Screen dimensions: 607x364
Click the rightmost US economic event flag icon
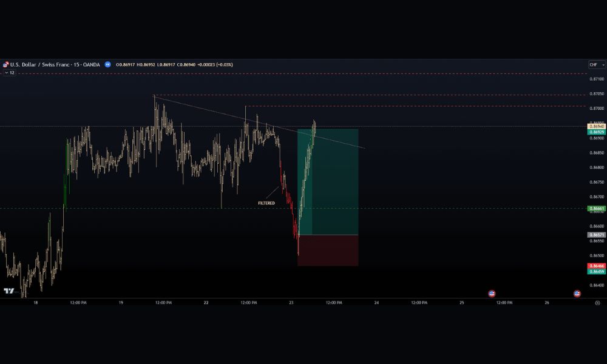[577, 294]
